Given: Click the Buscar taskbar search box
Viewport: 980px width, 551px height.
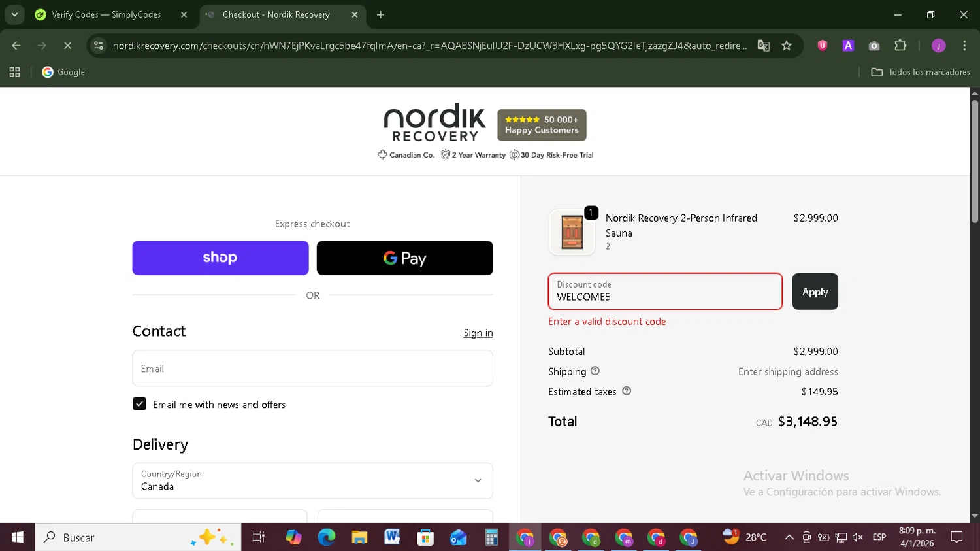Looking at the screenshot, I should coord(138,537).
